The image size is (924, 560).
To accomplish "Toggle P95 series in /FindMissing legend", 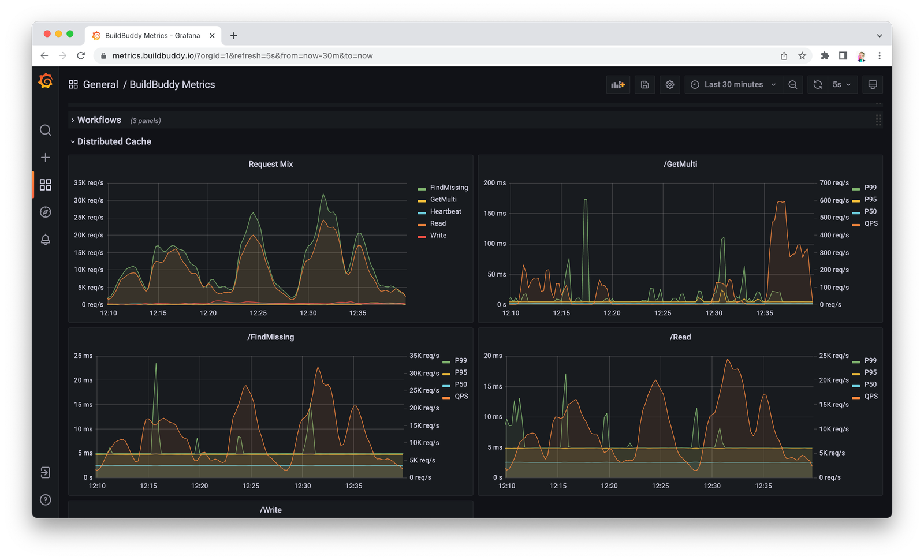I will pos(461,372).
